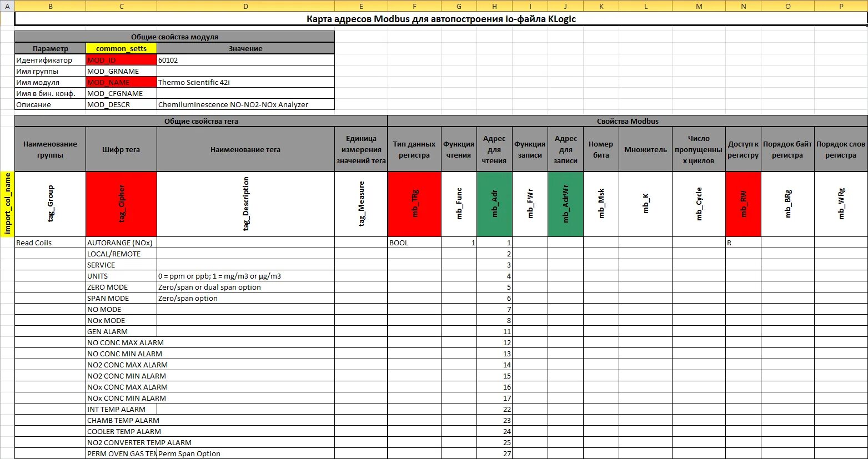Select column header P
This screenshot has height=459, width=868.
click(x=841, y=6)
